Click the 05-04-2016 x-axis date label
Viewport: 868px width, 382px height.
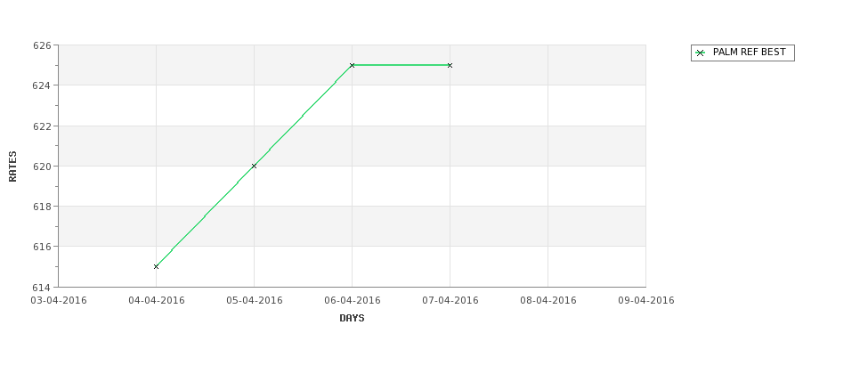[255, 301]
